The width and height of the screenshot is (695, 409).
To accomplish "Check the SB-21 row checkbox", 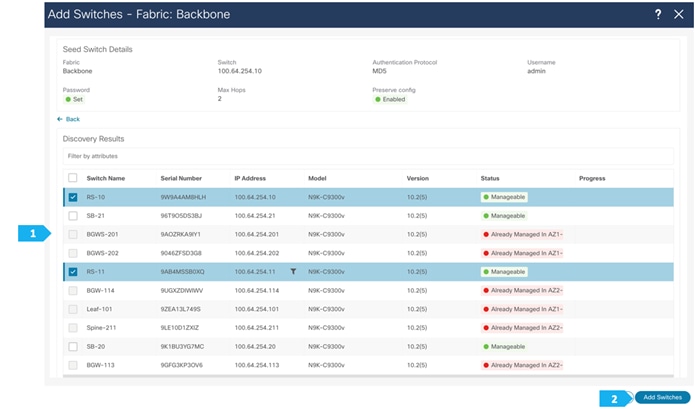I will 73,216.
